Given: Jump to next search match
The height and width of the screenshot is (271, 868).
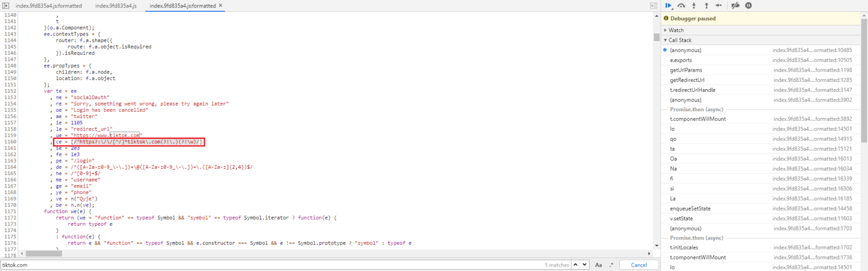Looking at the screenshot, I should click(585, 265).
